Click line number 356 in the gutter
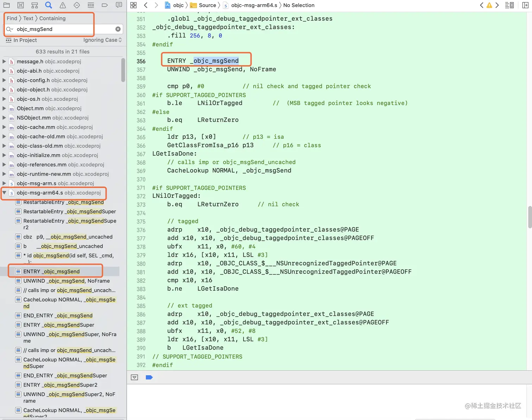532x420 pixels. tap(141, 61)
